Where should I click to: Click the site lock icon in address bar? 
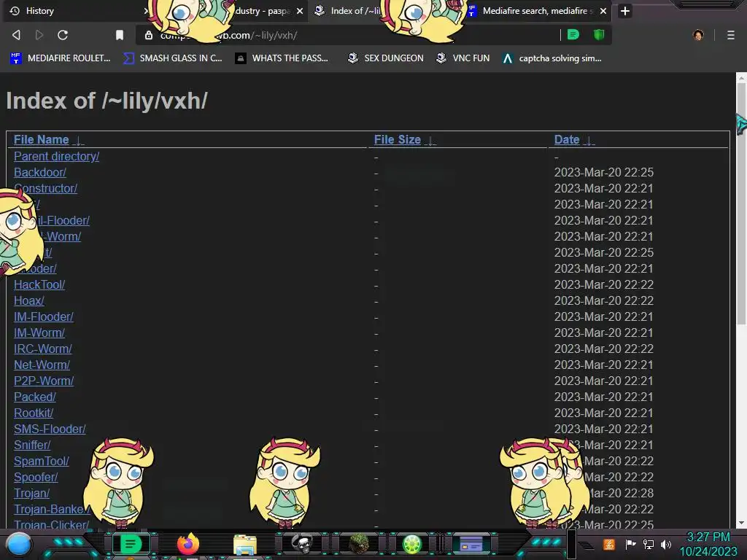click(x=149, y=35)
